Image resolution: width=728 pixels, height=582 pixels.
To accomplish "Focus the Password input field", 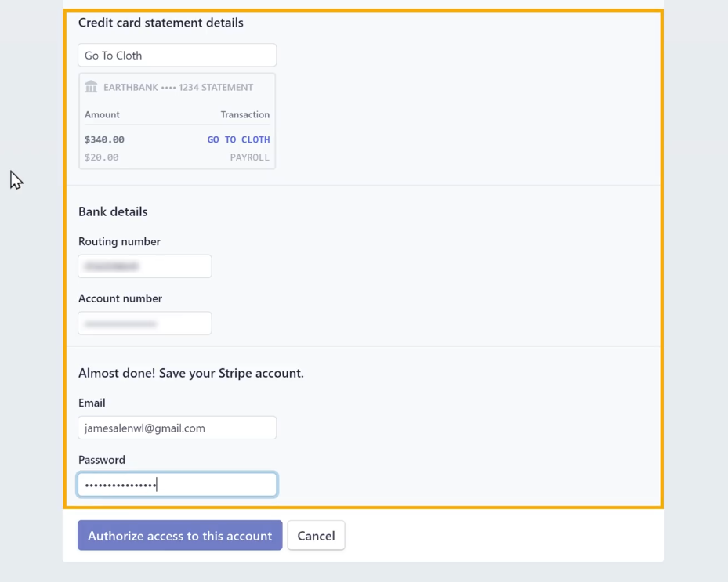I will pyautogui.click(x=177, y=485).
